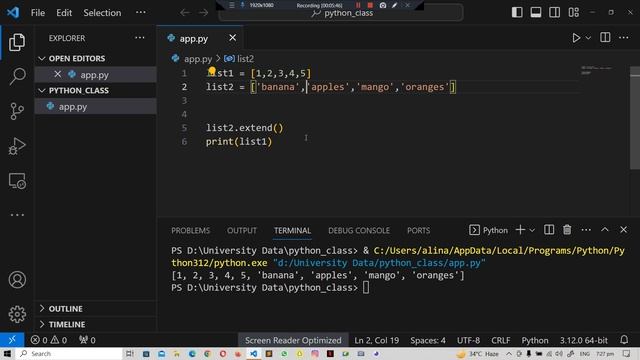Image resolution: width=640 pixels, height=360 pixels.
Task: Click list2 symbol in the breadcrumb
Action: [245, 59]
